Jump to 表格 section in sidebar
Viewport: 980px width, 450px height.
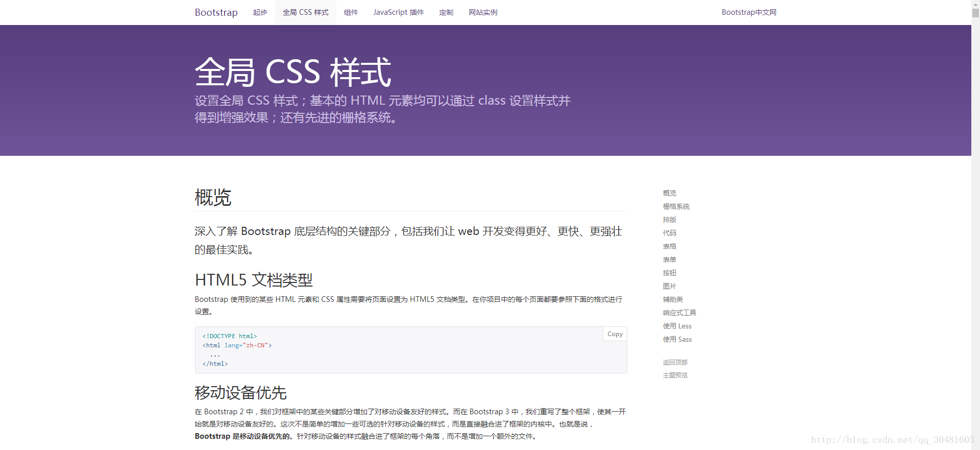click(x=670, y=246)
